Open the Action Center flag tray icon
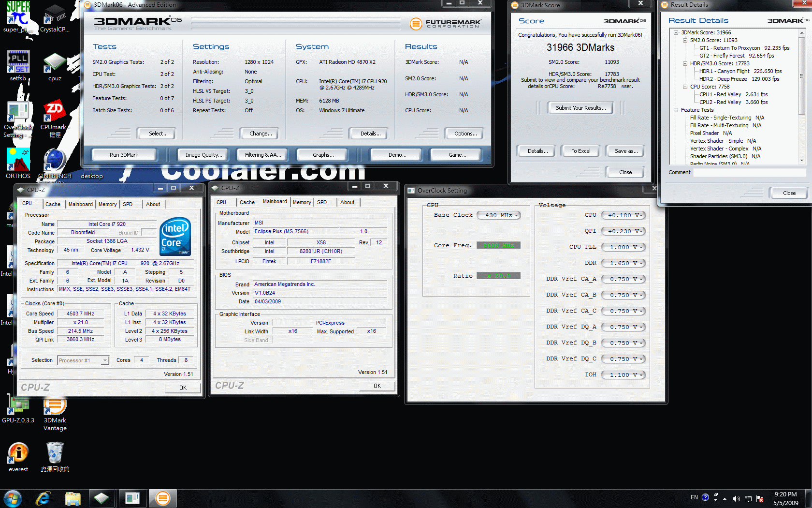Image resolution: width=812 pixels, height=508 pixels. coord(760,498)
